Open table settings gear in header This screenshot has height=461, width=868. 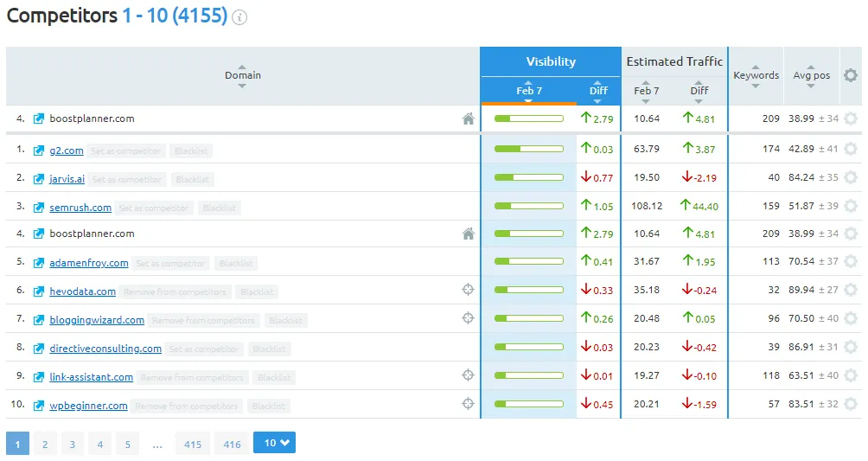click(x=851, y=75)
